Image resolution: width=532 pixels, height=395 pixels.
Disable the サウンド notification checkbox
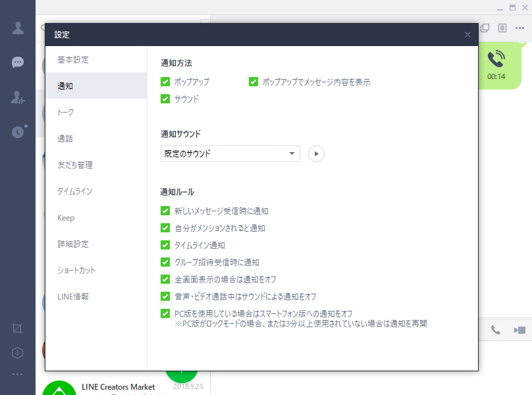(x=165, y=99)
